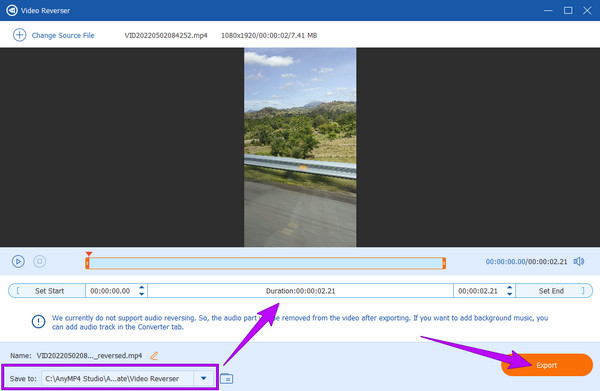The image size is (600, 391).
Task: Click the orange Export button
Action: pos(547,365)
